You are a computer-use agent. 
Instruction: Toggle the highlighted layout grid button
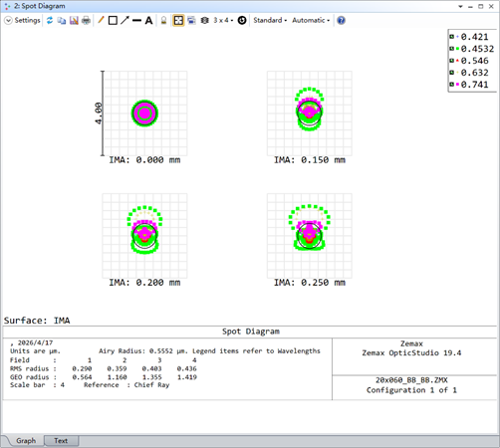[x=178, y=21]
